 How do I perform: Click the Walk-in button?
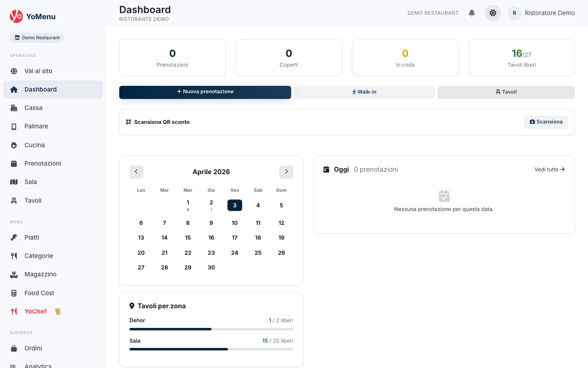coord(364,92)
